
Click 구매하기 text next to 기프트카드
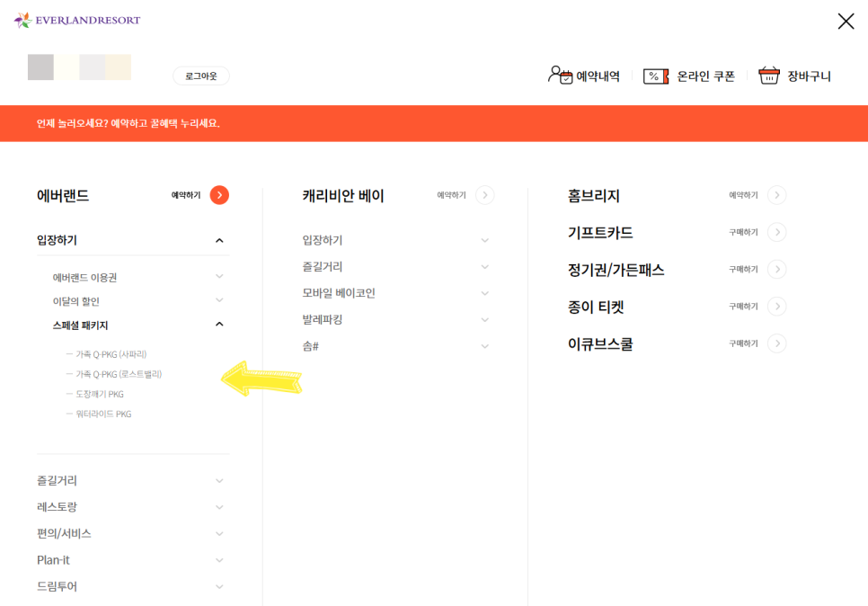click(743, 232)
